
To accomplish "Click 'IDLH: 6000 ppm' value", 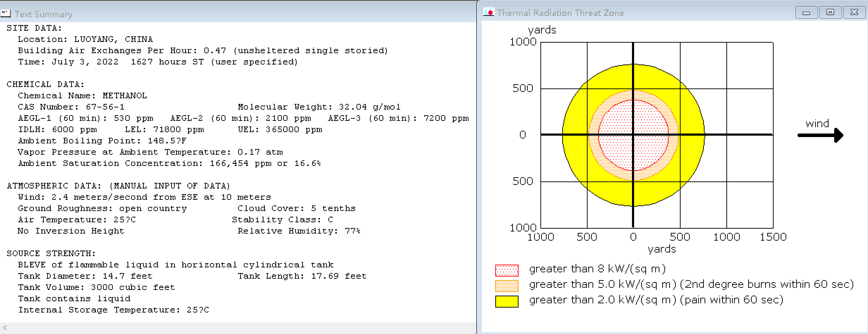I will pyautogui.click(x=57, y=129).
